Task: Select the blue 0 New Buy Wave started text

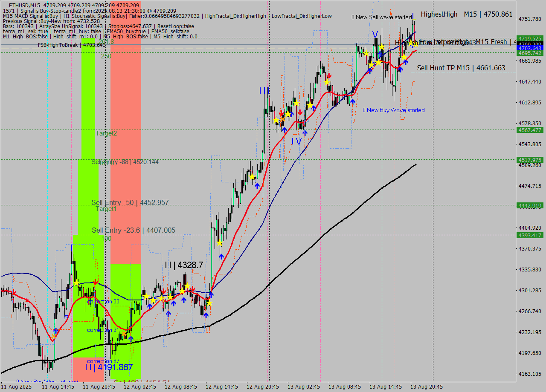Action: click(x=392, y=110)
